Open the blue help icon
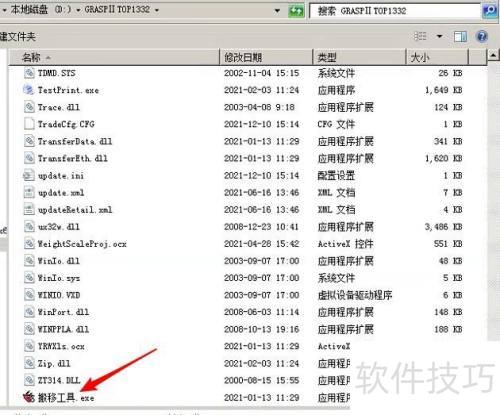Screen dimensions: 500x415 pos(482,36)
